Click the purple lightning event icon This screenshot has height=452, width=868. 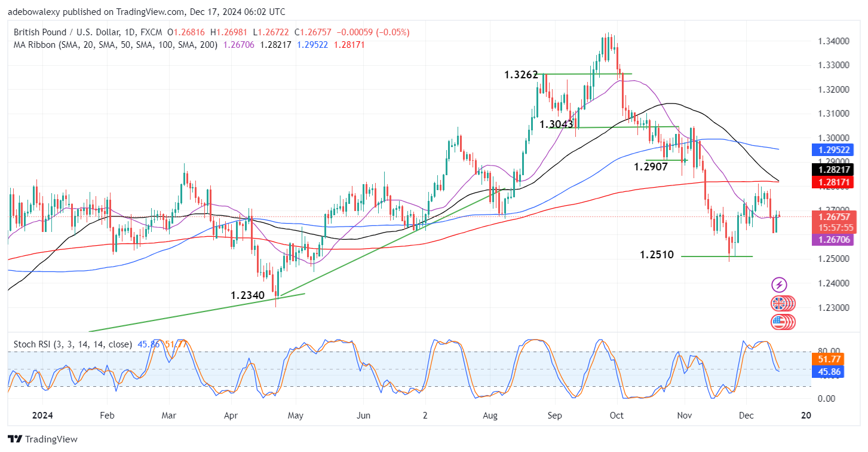779,285
